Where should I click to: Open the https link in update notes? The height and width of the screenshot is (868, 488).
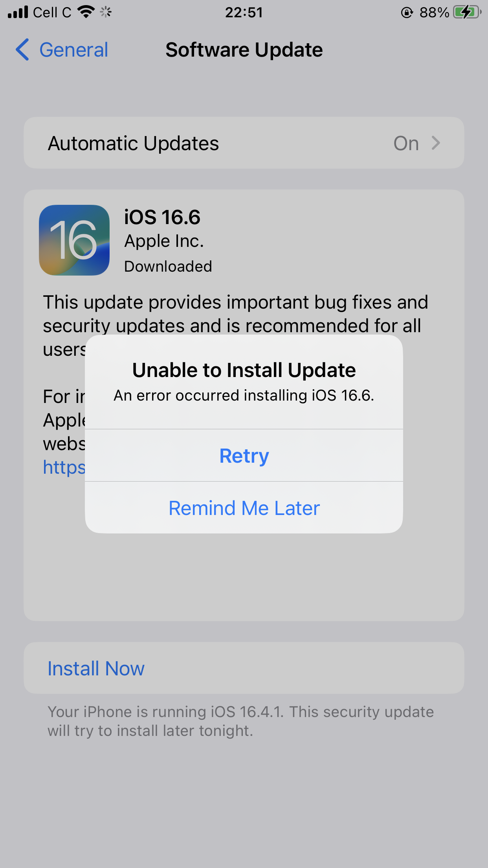[64, 467]
